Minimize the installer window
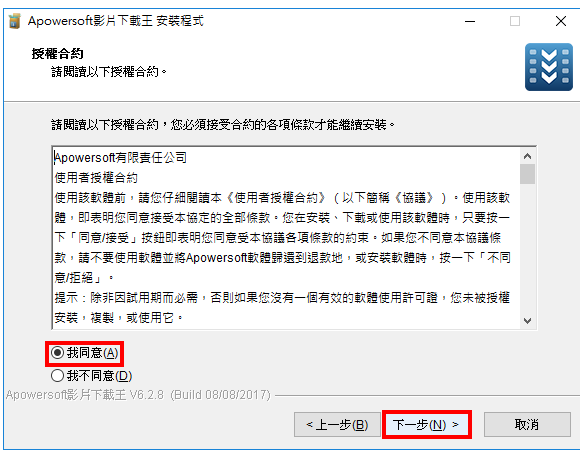This screenshot has height=456, width=580. [x=470, y=21]
